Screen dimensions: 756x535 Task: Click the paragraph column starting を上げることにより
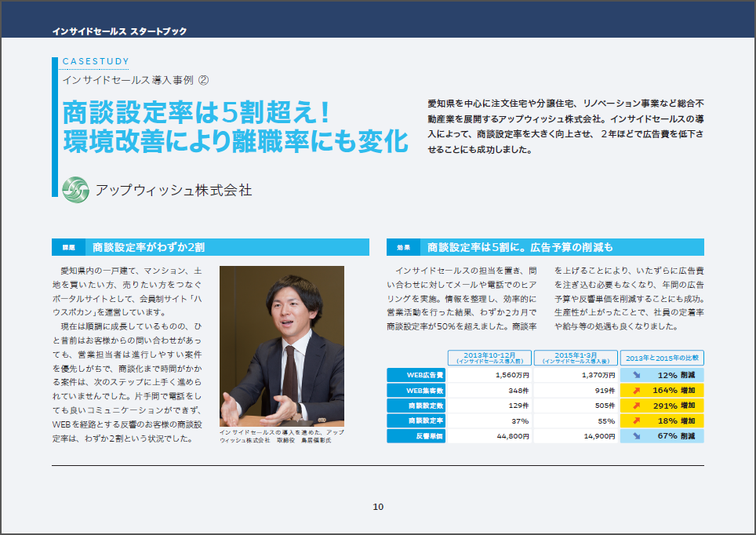tap(629, 299)
